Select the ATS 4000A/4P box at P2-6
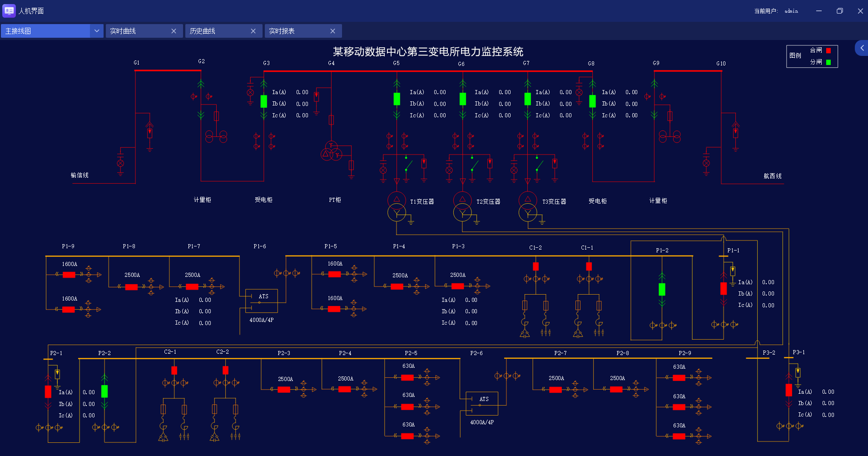This screenshot has width=868, height=456. click(x=482, y=403)
